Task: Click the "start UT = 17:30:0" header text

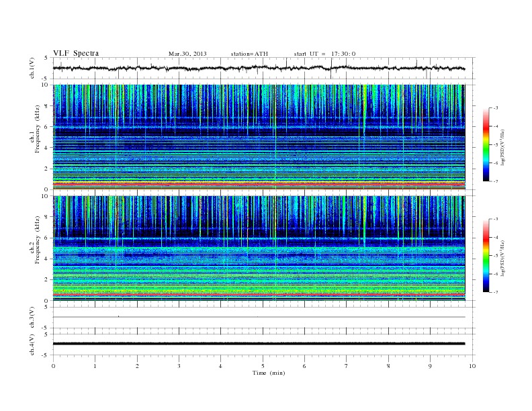Action: pyautogui.click(x=324, y=54)
